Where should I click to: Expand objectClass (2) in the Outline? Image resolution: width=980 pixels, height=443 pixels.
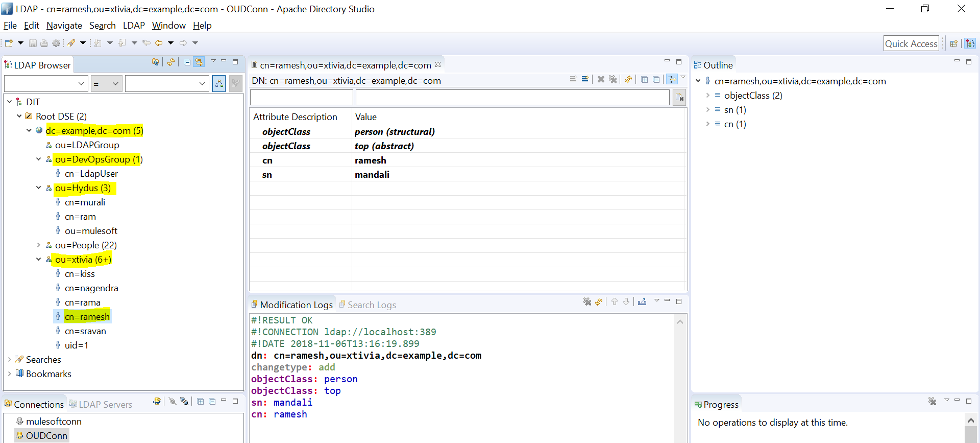[x=708, y=96]
